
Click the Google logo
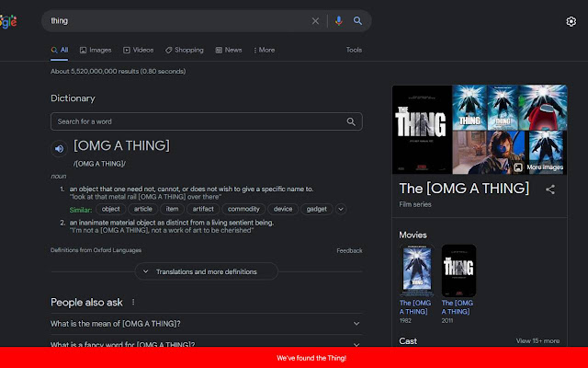[8, 21]
